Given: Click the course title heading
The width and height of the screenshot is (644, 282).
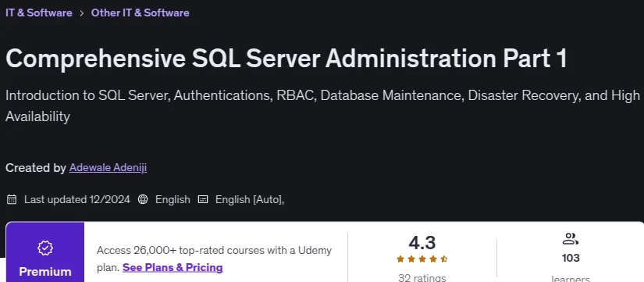Looking at the screenshot, I should pyautogui.click(x=286, y=59).
